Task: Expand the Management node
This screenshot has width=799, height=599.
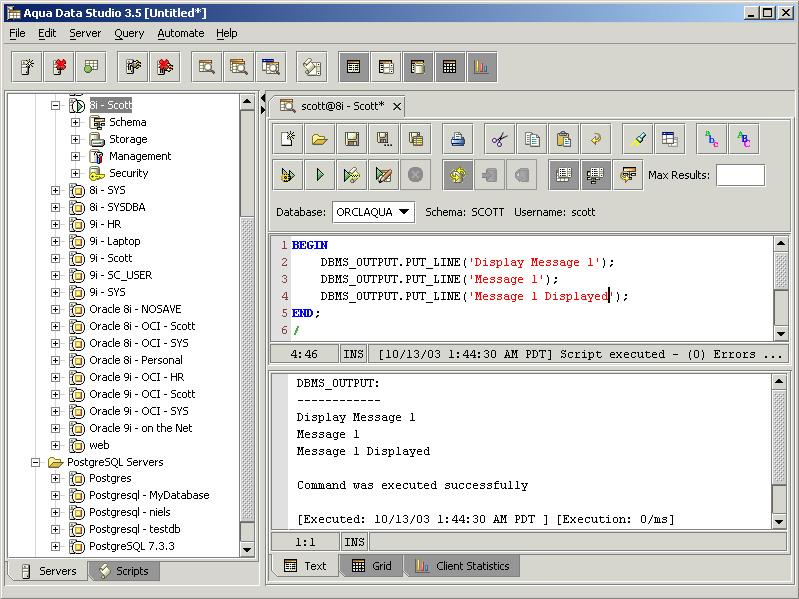Action: [75, 156]
